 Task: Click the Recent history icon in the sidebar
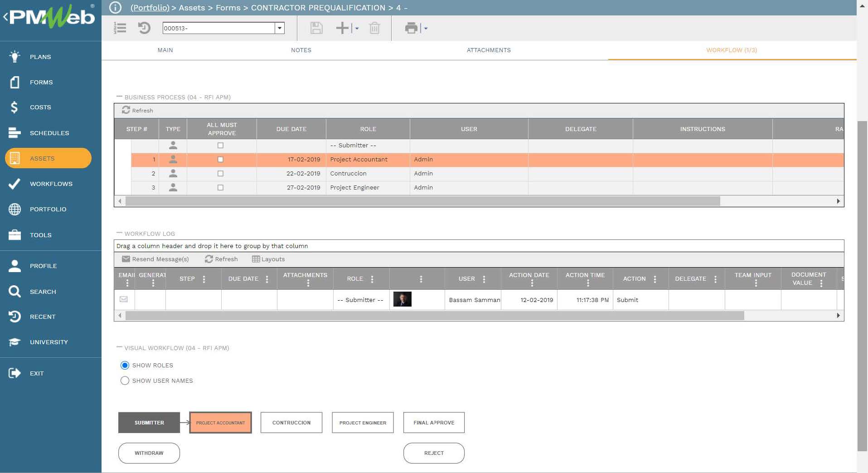click(x=14, y=317)
